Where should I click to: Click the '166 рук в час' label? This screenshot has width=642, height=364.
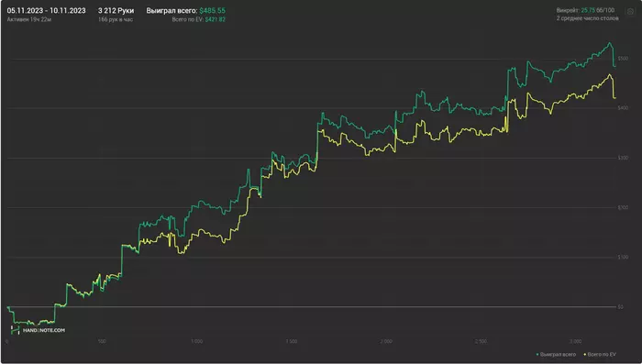(x=116, y=19)
